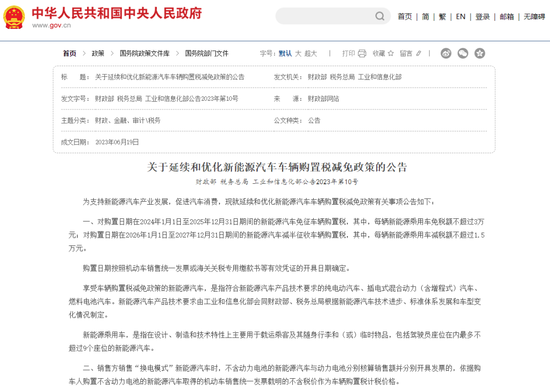Click the 政策 breadcrumb link

coord(98,53)
